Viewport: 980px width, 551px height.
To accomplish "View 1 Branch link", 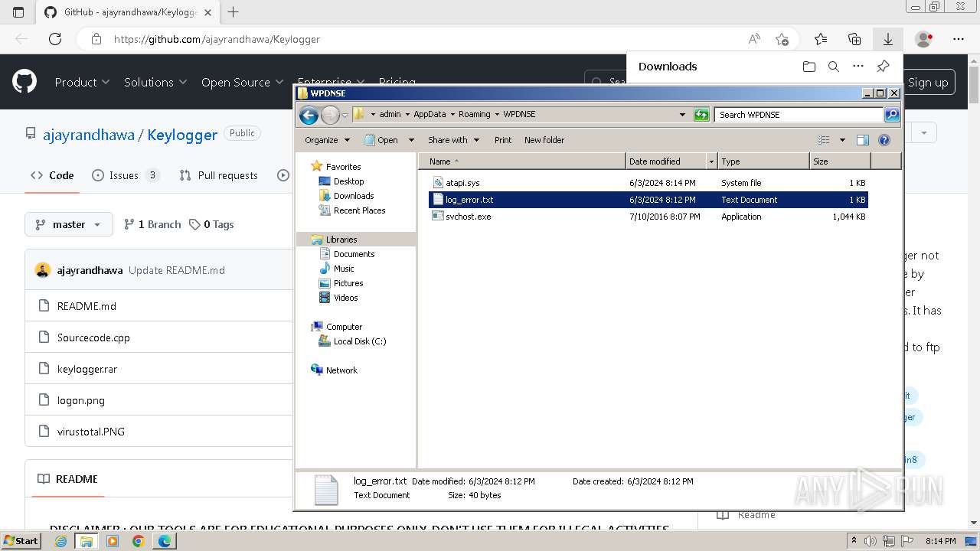I will [x=152, y=224].
